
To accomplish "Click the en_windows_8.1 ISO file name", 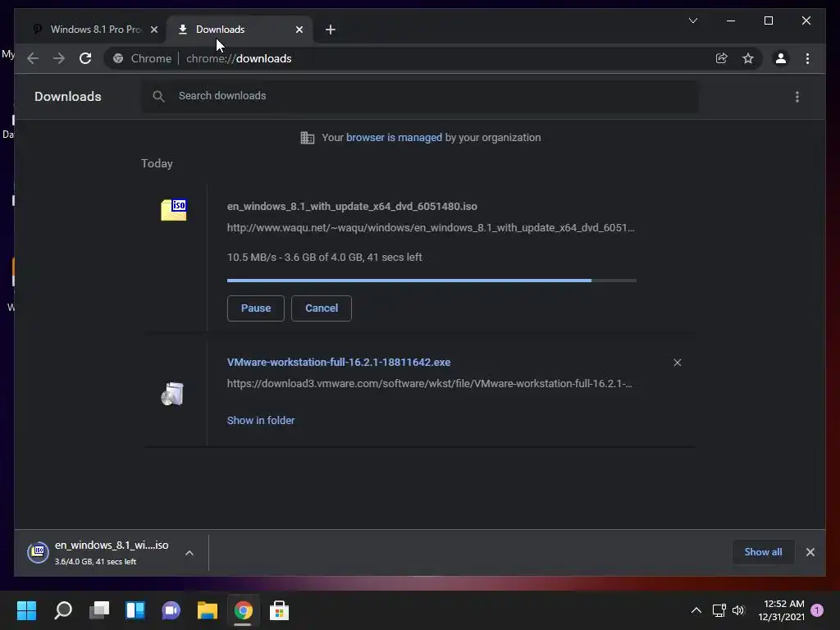I will tap(352, 206).
